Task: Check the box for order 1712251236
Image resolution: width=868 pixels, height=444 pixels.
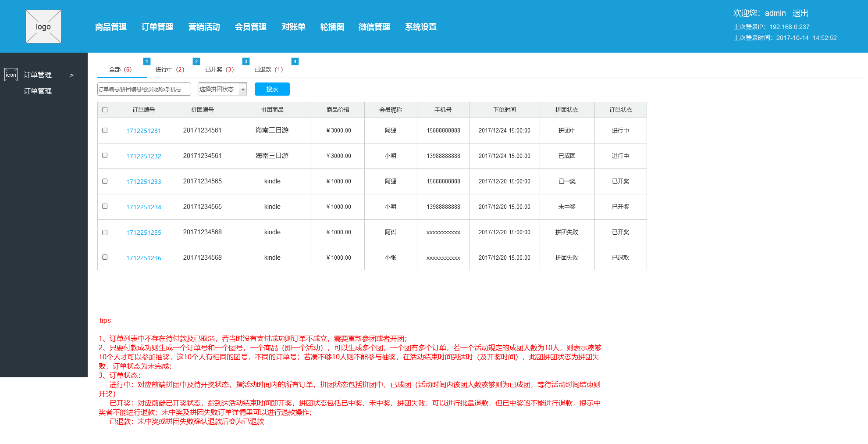Action: coord(105,257)
